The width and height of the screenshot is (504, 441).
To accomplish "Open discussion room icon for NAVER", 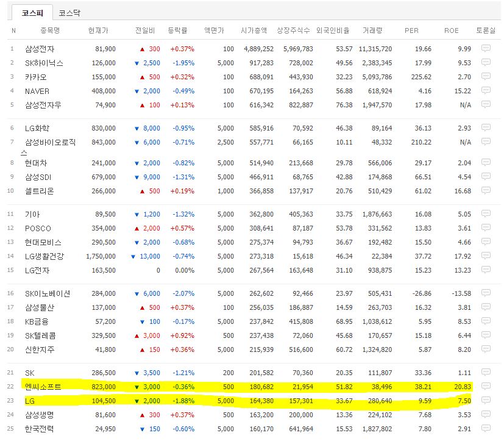I will (x=486, y=90).
